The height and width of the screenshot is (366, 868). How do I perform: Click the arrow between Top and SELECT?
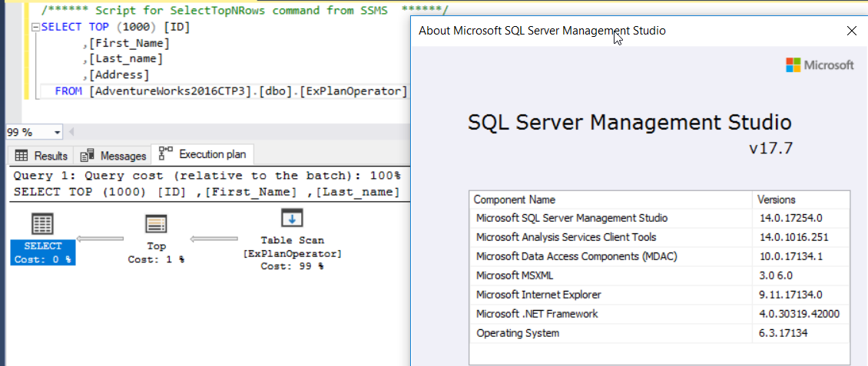pos(101,239)
